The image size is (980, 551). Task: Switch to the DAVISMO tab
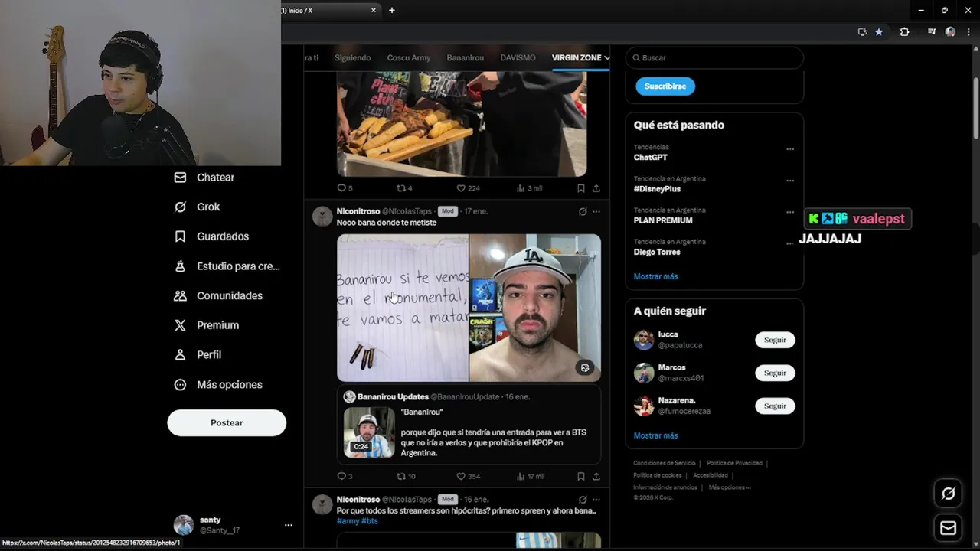518,57
